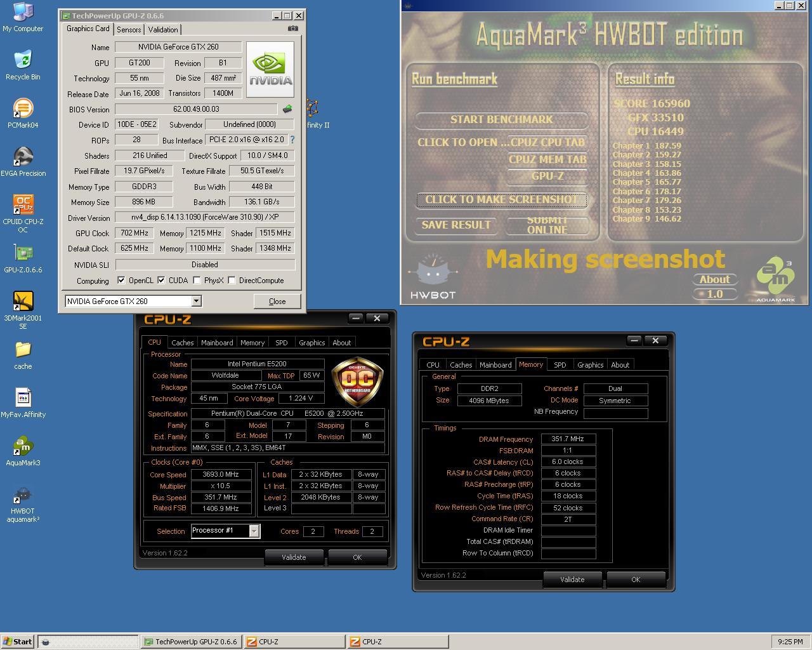Click the HWBOT robot logo in AquaMark
Image resolution: width=812 pixels, height=650 pixels.
(x=433, y=275)
